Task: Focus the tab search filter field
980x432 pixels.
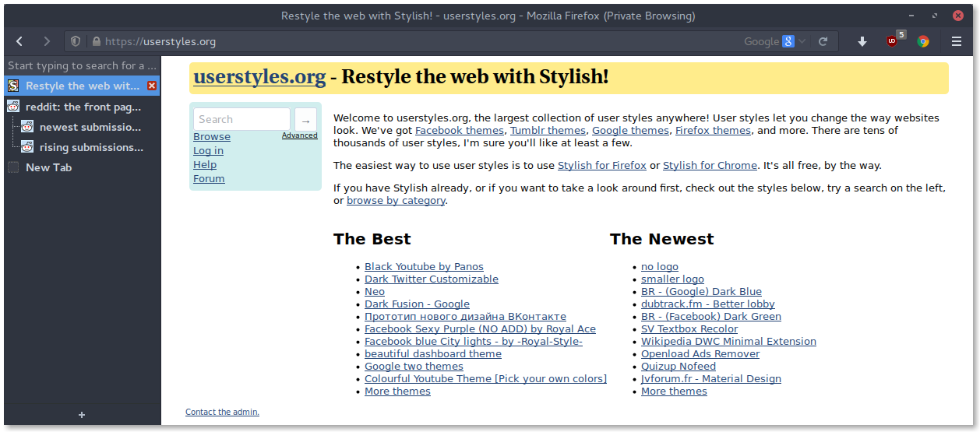Action: [82, 65]
